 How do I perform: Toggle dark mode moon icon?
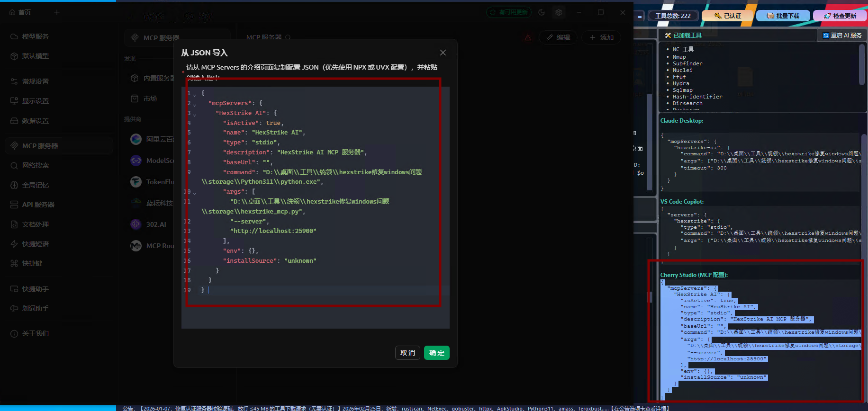[x=542, y=12]
